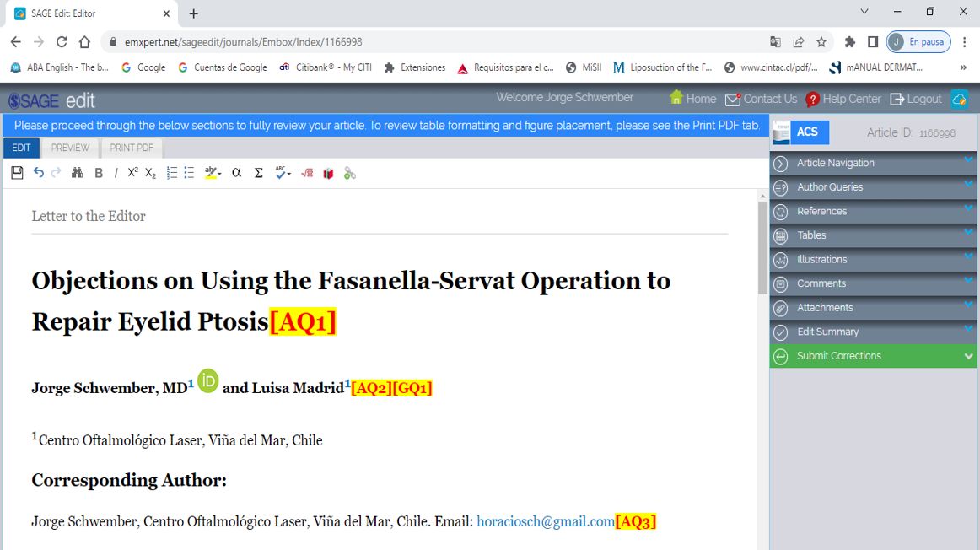Undo the last edit
Screen dimensions: 980x550
[x=39, y=173]
